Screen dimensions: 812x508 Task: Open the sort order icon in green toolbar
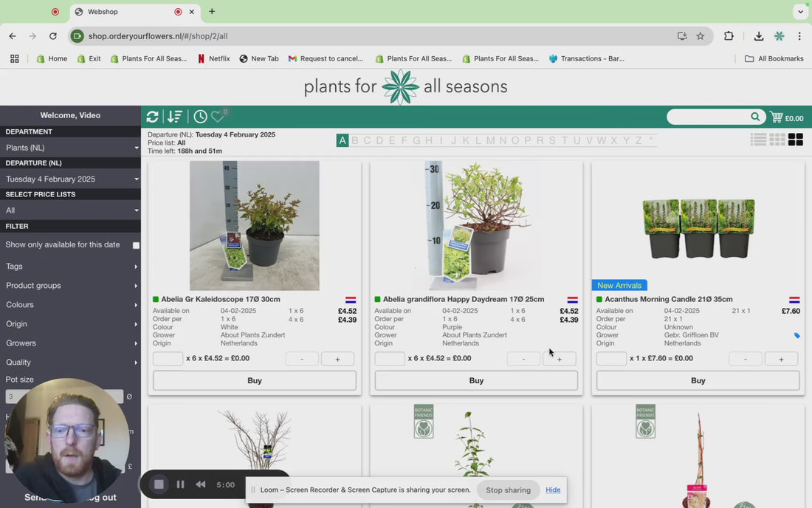pos(174,117)
